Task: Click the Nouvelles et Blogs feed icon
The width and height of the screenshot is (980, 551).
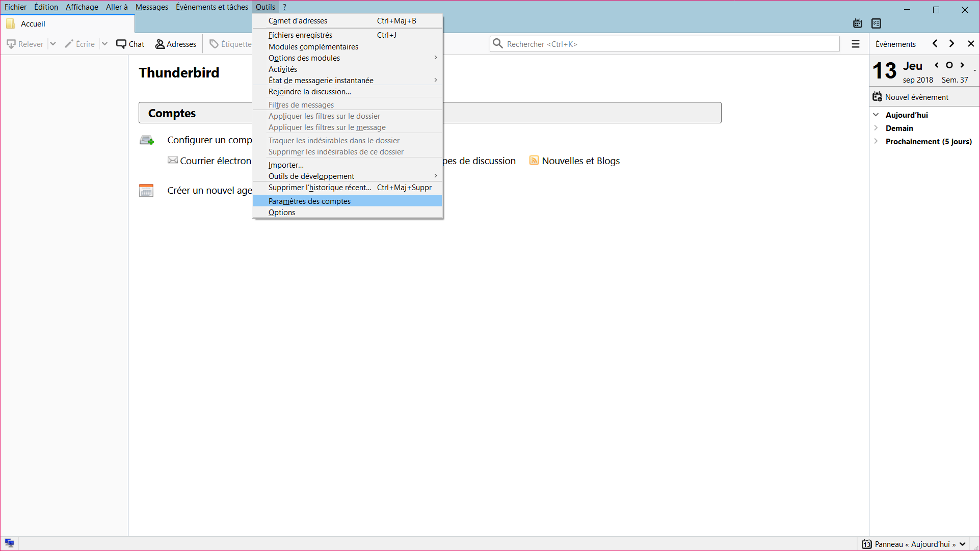Action: point(534,161)
